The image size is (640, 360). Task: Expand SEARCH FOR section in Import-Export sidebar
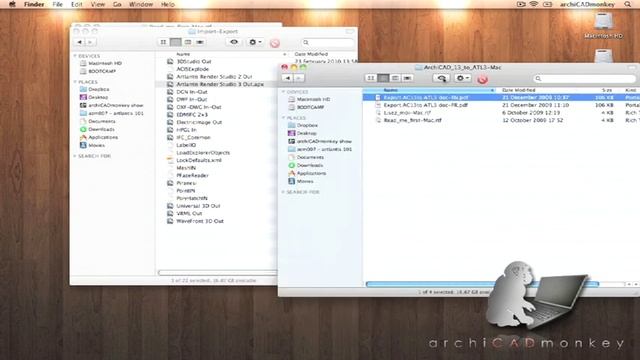pos(75,156)
